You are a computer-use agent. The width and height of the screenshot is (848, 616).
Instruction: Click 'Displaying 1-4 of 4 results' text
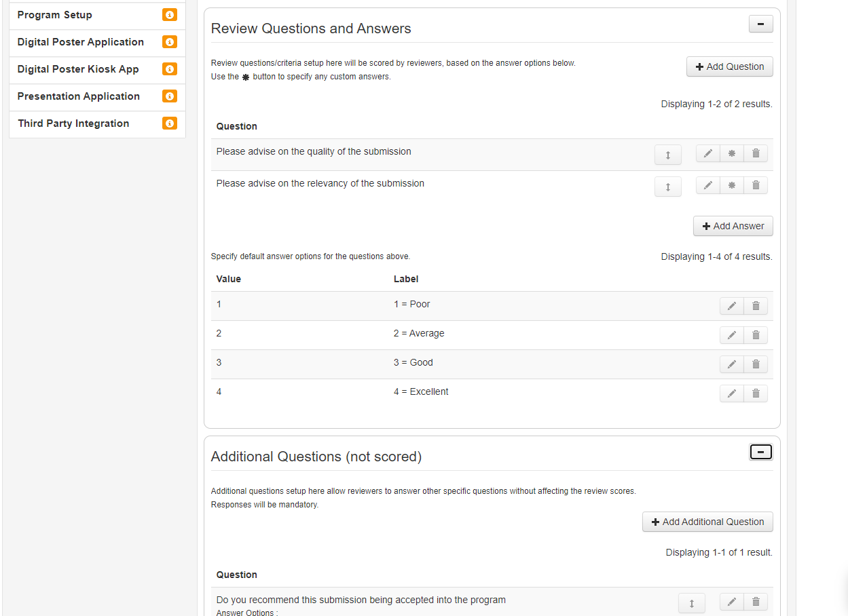[x=717, y=256]
